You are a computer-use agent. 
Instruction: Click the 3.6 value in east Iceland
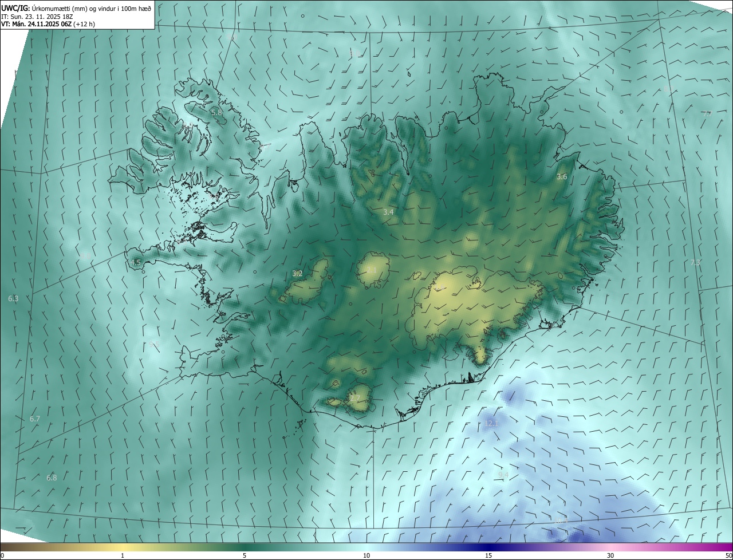click(562, 177)
